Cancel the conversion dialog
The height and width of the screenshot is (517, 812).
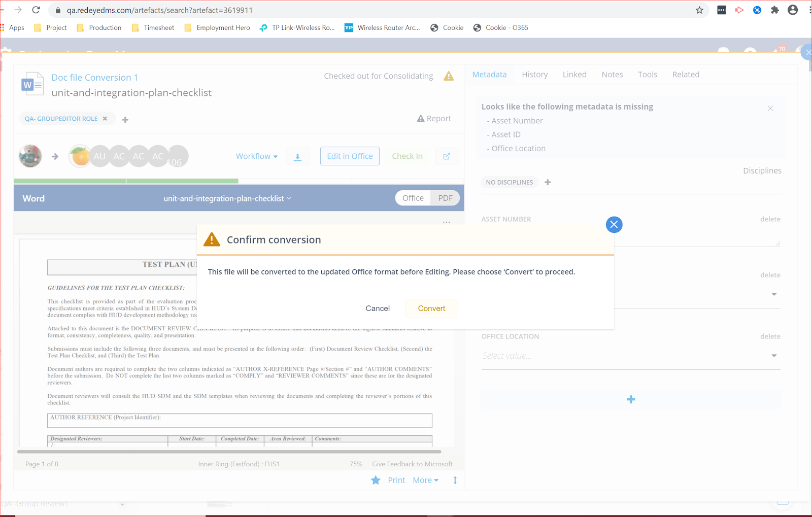pyautogui.click(x=378, y=308)
